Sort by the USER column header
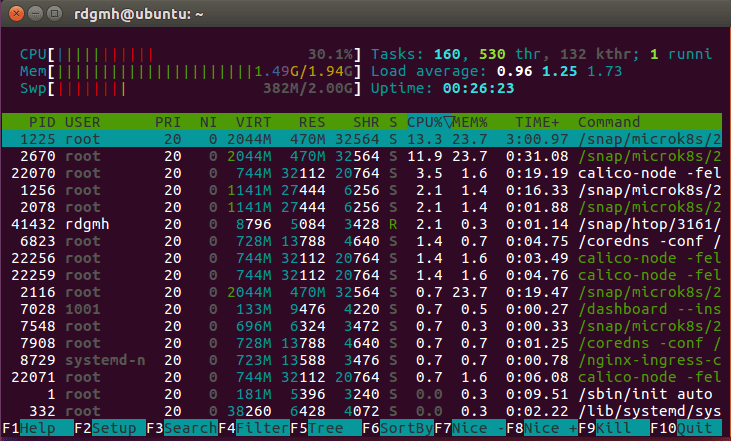Image resolution: width=731 pixels, height=441 pixels. [x=83, y=122]
